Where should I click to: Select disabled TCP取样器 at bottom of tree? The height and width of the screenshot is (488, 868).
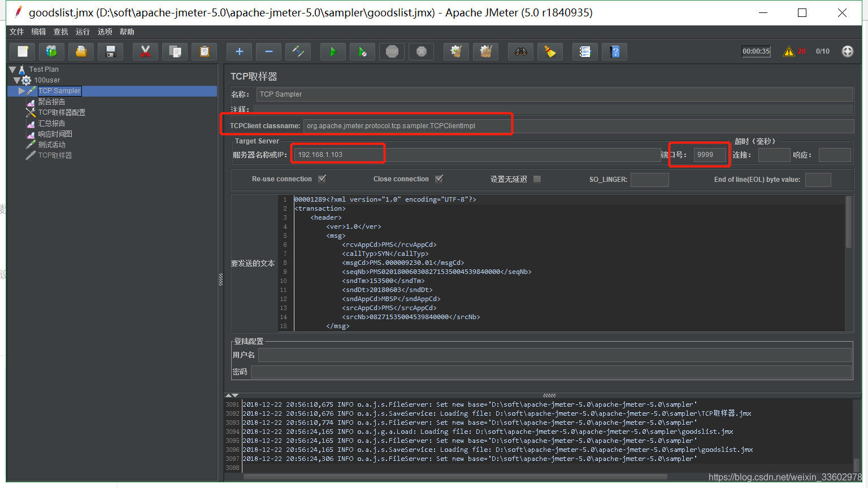click(x=55, y=155)
